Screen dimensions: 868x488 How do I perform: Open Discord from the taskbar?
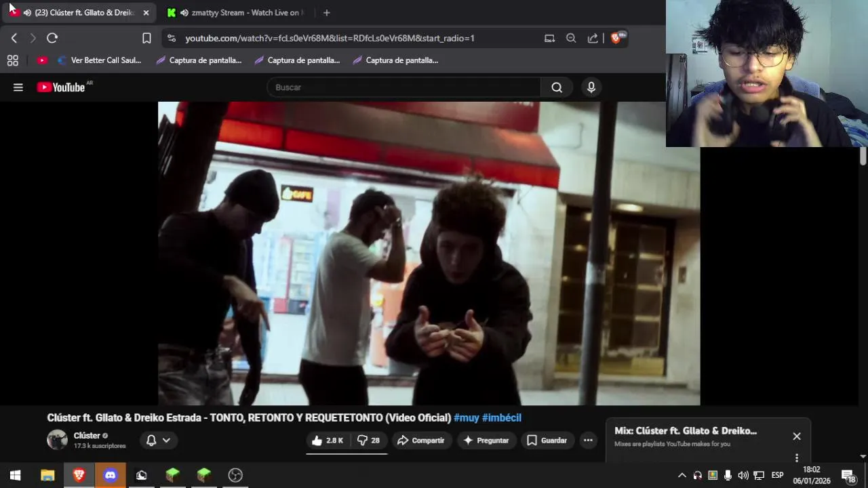coord(110,475)
